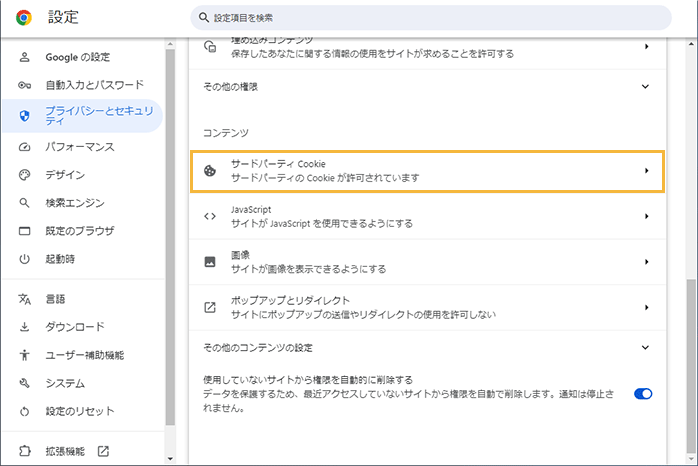698x466 pixels.
Task: Expand その他のコンテンツの設定 chevron
Action: tap(645, 348)
